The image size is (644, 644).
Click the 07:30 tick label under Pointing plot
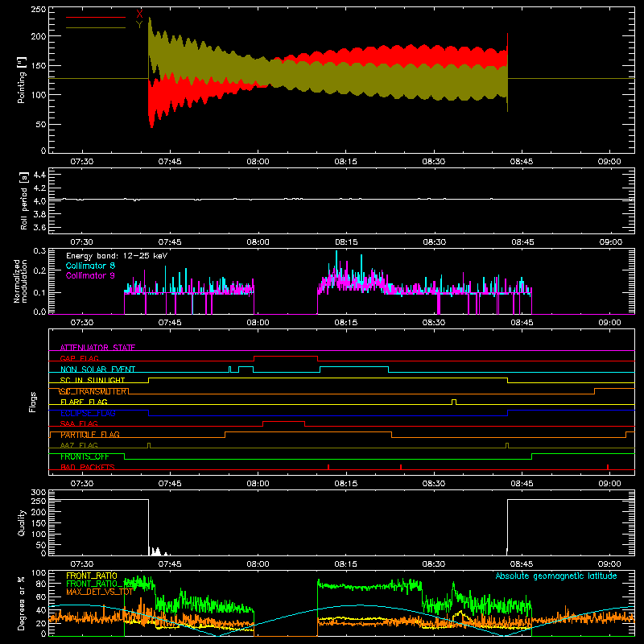click(x=82, y=162)
